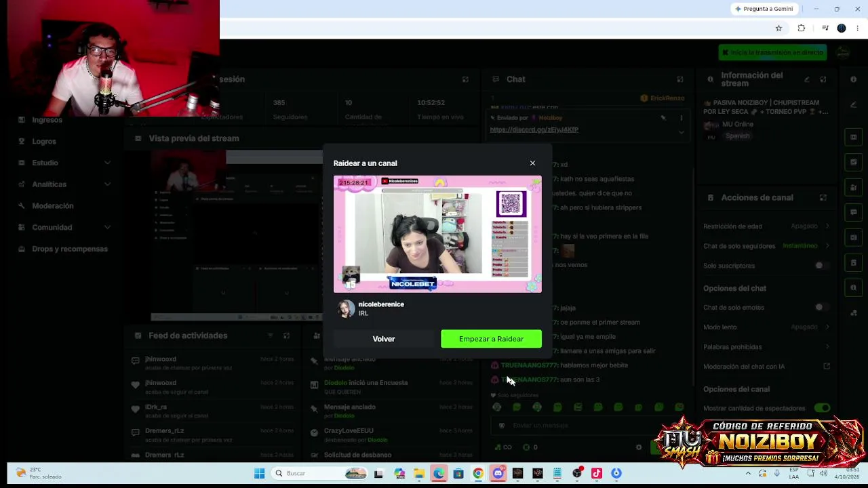Viewport: 868px width, 488px height.
Task: Bookmark this page with star icon
Action: point(778,28)
